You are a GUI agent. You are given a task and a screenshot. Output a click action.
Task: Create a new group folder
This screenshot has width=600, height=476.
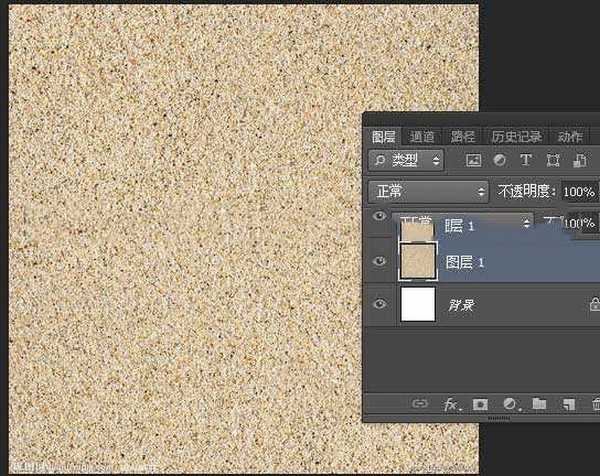(539, 404)
